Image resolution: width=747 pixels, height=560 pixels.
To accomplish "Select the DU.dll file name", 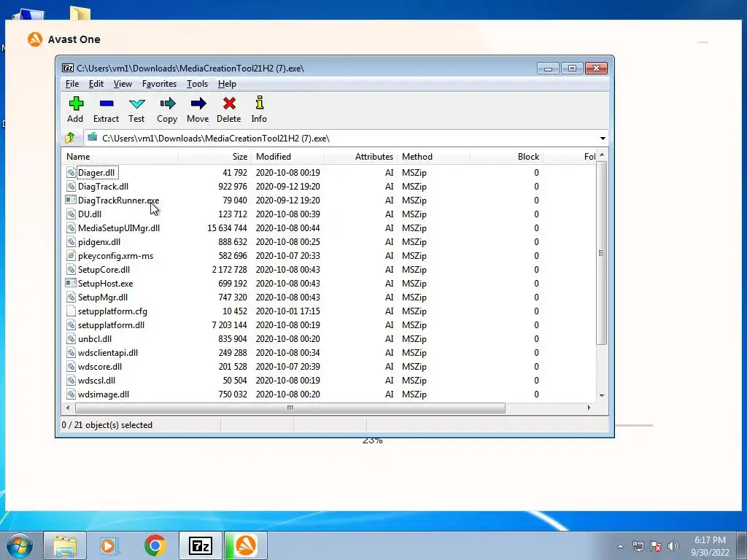I will (x=90, y=214).
